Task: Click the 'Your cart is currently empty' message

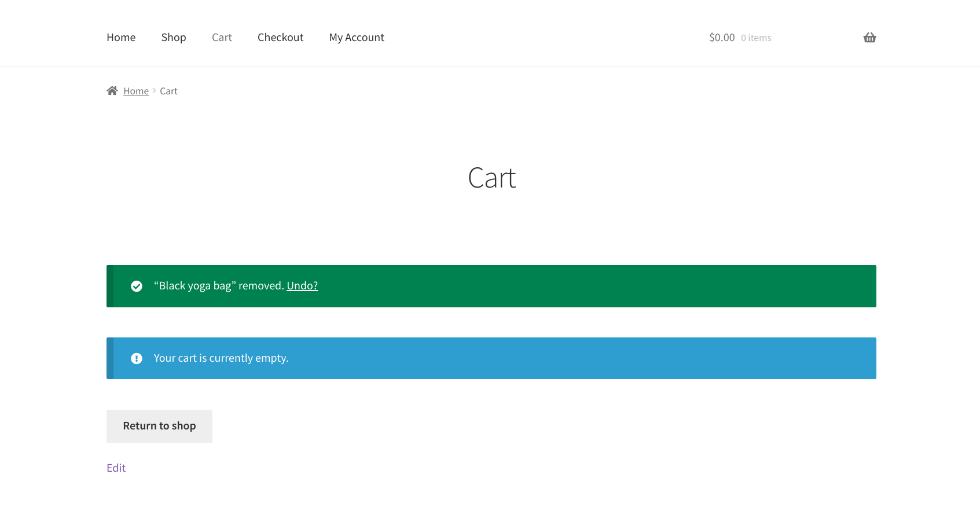Action: click(x=221, y=358)
